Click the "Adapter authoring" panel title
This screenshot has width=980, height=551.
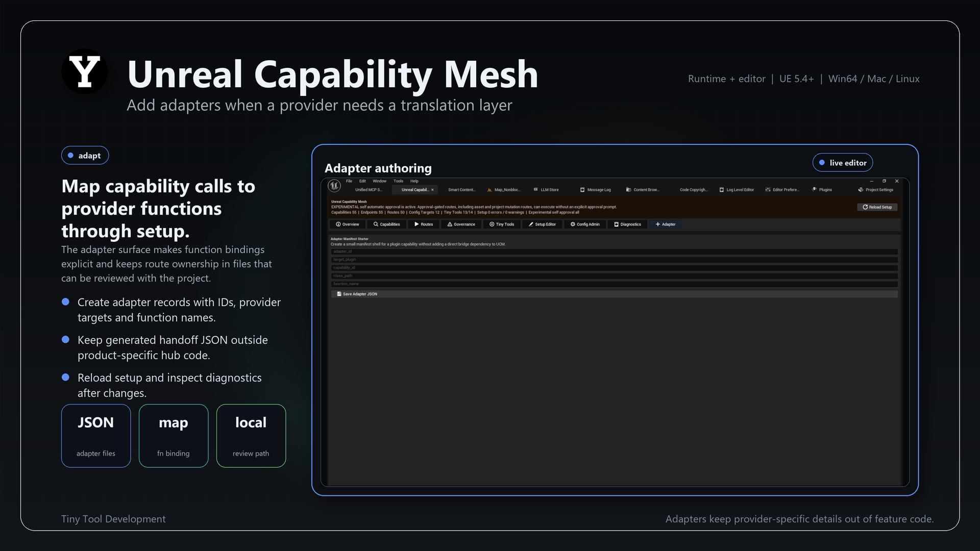378,168
